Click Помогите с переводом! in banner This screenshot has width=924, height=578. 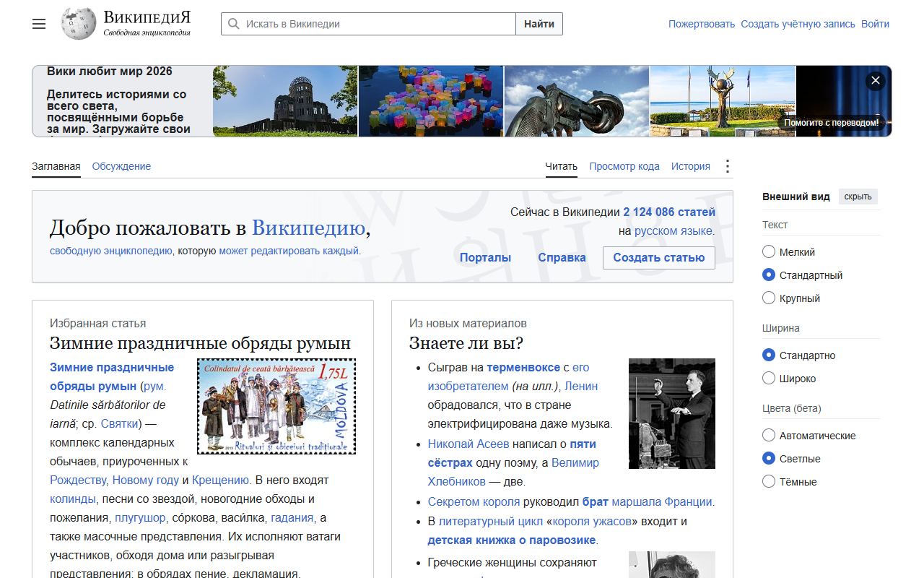832,123
